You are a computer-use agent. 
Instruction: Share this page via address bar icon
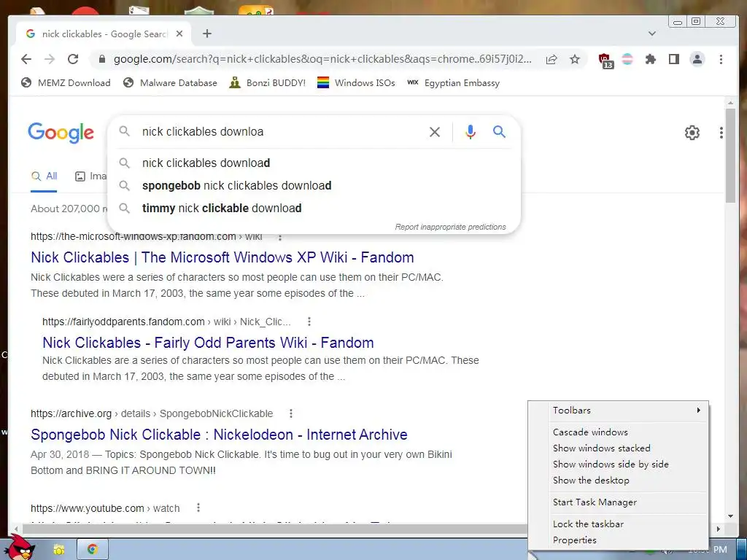[551, 59]
